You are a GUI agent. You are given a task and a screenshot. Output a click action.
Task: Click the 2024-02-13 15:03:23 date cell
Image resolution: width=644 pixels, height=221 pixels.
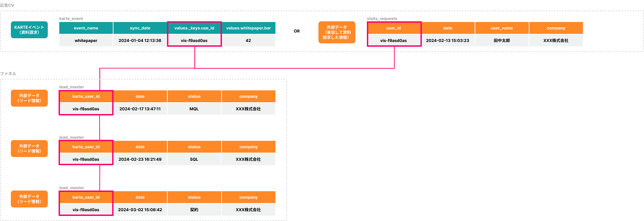(x=448, y=41)
